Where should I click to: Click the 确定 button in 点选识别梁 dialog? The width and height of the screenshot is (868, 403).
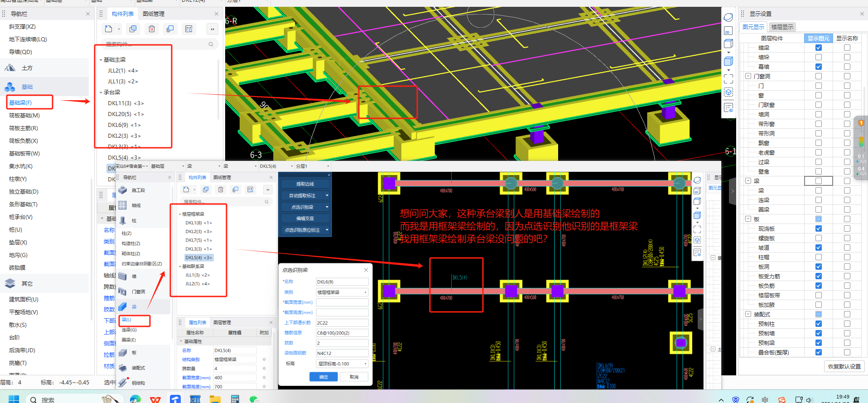click(323, 377)
